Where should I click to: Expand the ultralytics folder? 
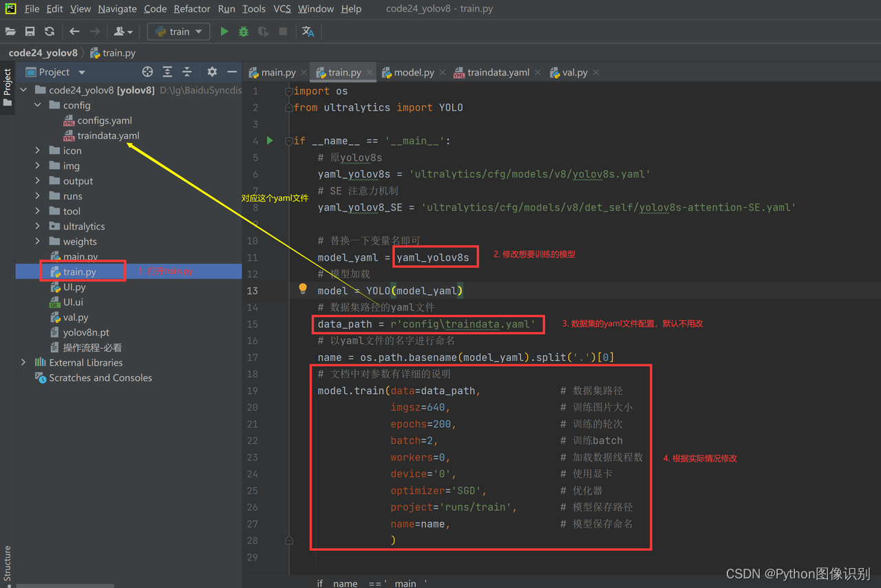click(38, 226)
